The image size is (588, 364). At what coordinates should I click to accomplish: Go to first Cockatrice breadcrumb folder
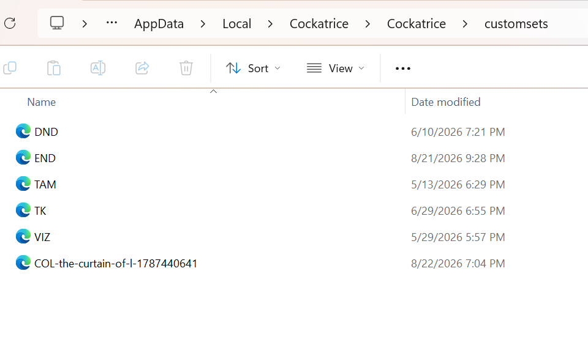click(x=319, y=24)
